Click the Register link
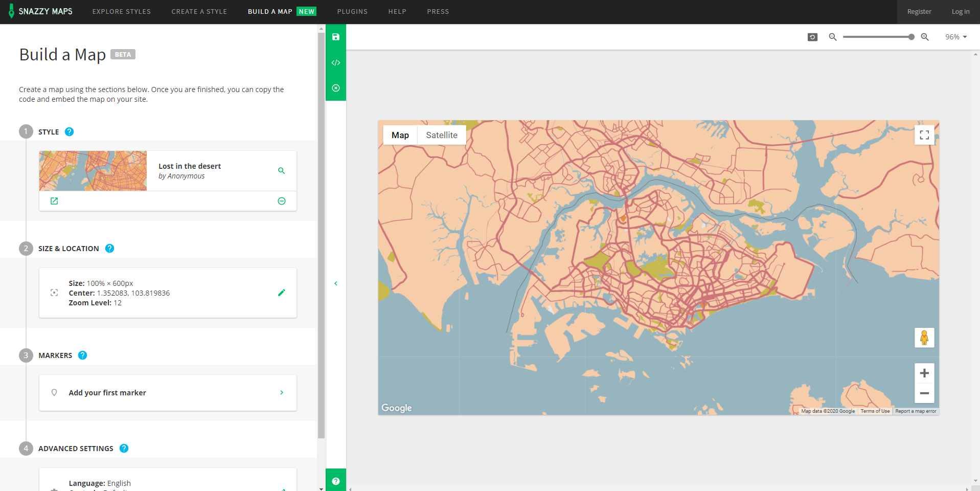 click(919, 11)
